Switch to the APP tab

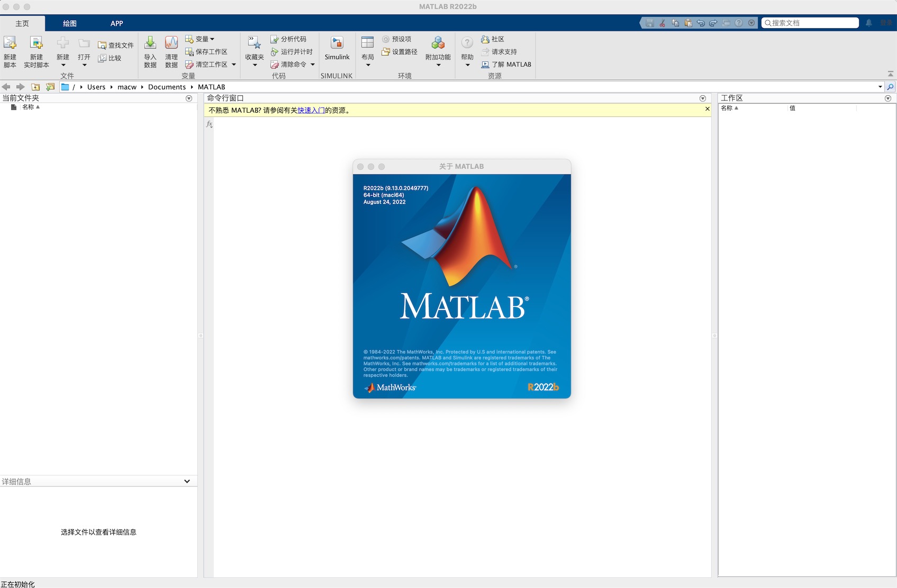[117, 23]
